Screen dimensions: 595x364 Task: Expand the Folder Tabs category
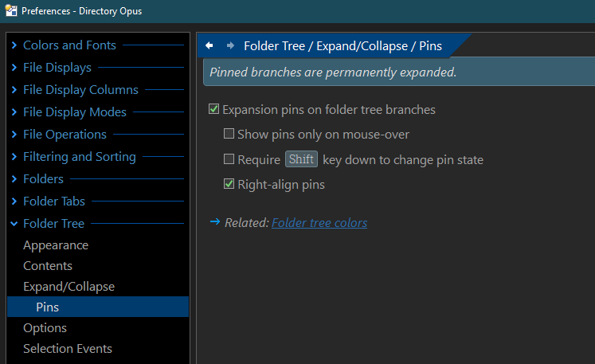click(x=14, y=202)
